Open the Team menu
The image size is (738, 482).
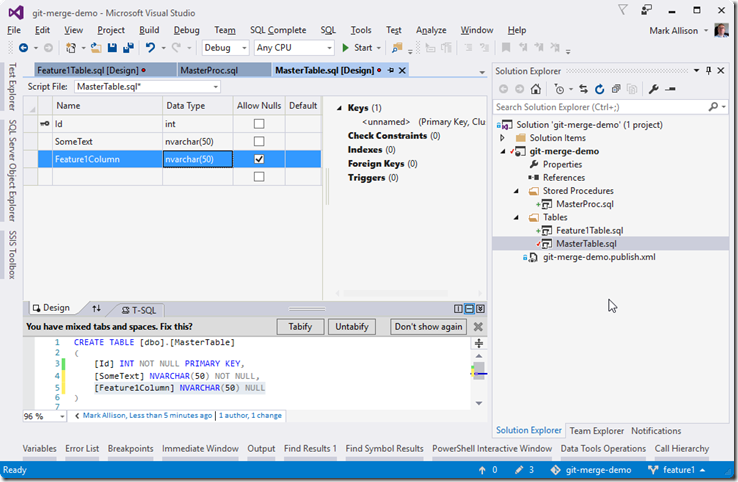point(225,30)
